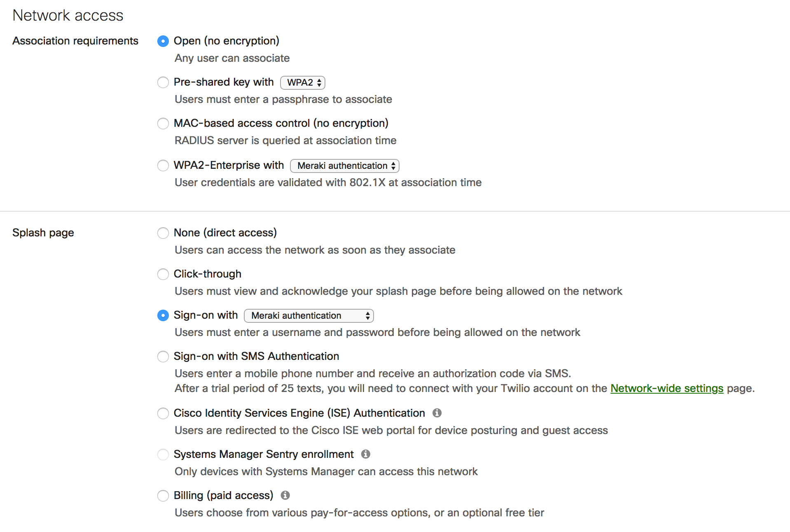The image size is (790, 532).
Task: Choose Billing (paid access) radio option
Action: [163, 496]
